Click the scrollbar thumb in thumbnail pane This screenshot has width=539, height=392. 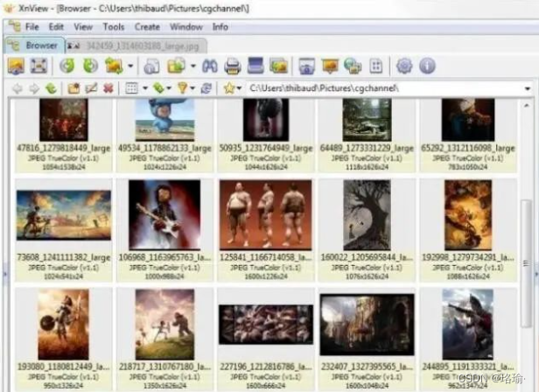526,263
